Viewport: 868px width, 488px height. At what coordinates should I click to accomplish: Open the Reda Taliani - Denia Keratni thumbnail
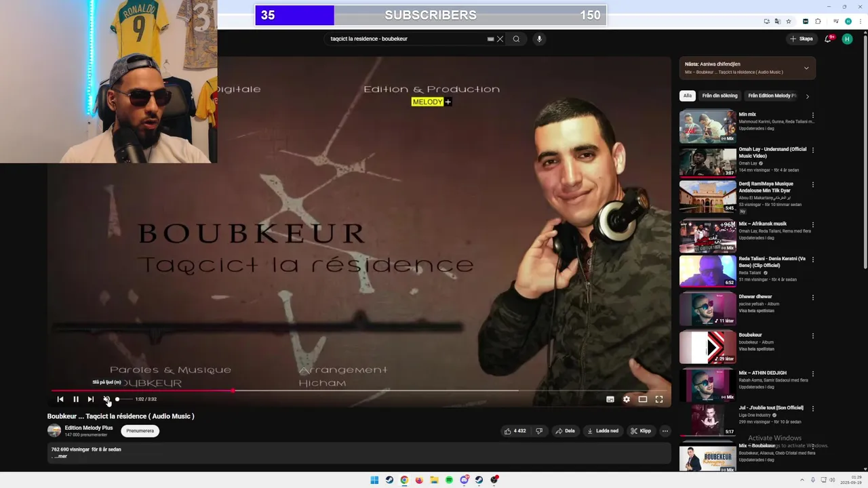coord(707,271)
